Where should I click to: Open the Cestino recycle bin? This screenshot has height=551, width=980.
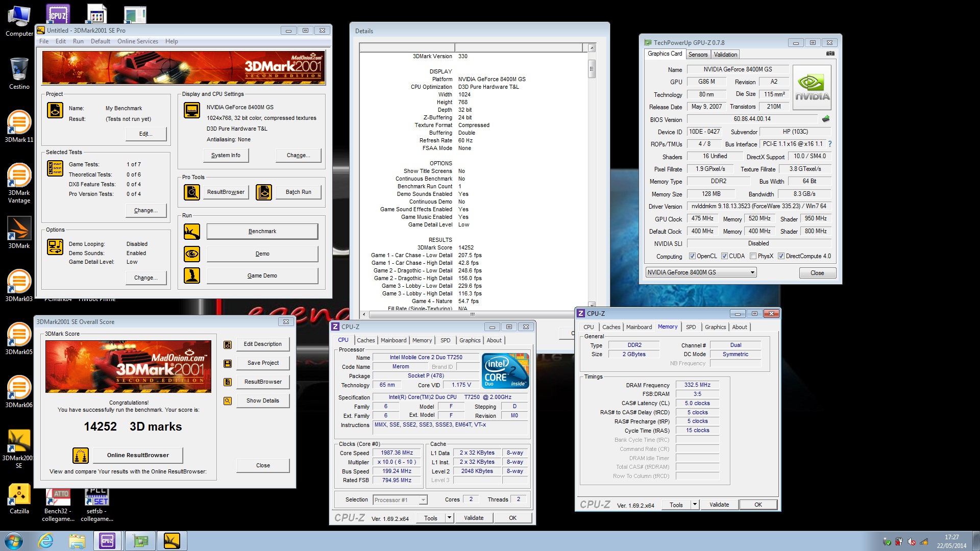19,73
